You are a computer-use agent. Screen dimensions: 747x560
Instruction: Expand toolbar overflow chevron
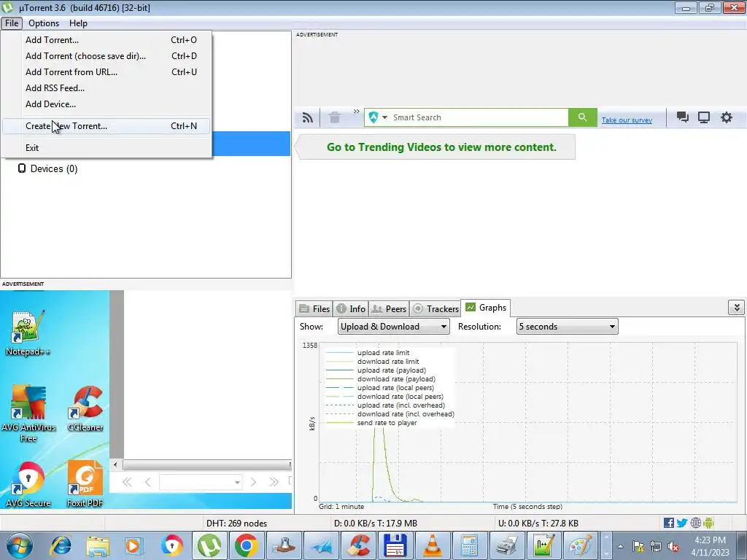click(356, 112)
